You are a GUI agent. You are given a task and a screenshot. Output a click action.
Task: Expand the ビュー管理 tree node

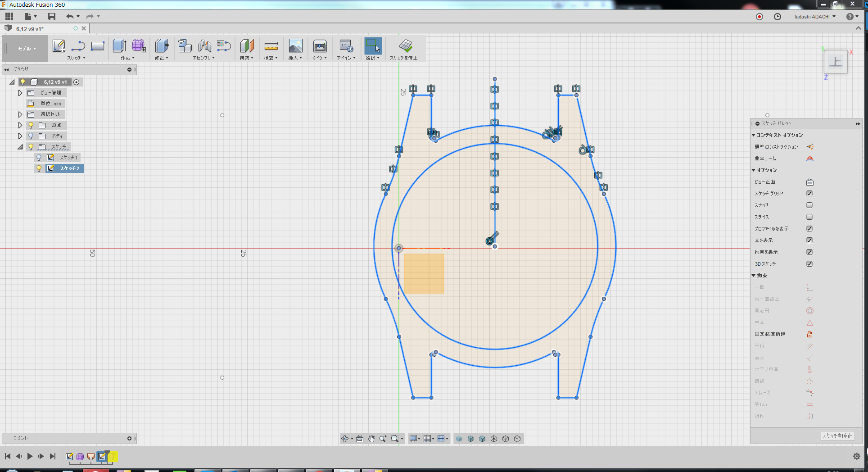pyautogui.click(x=20, y=93)
